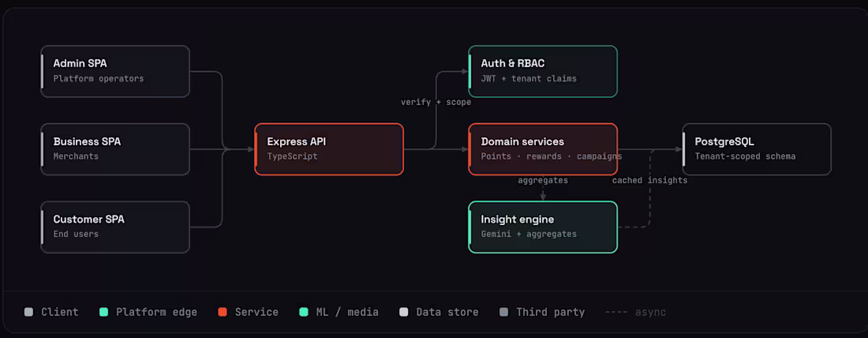Select the Business SPA node
The image size is (868, 338).
click(x=115, y=149)
